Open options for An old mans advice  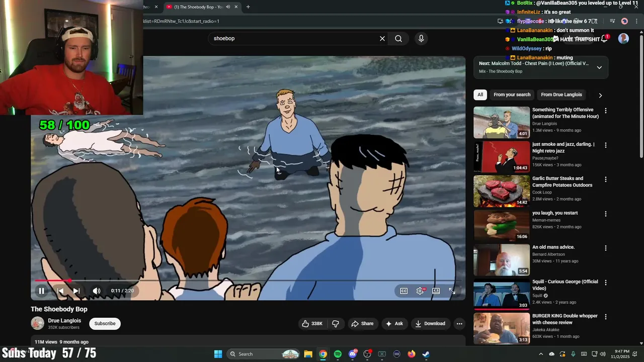[606, 248]
